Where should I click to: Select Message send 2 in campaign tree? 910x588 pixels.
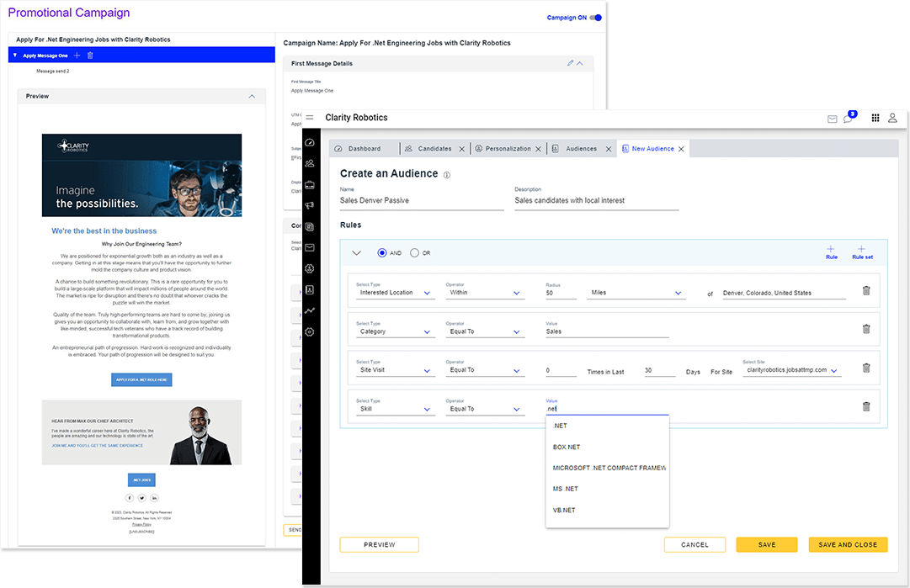coord(52,72)
